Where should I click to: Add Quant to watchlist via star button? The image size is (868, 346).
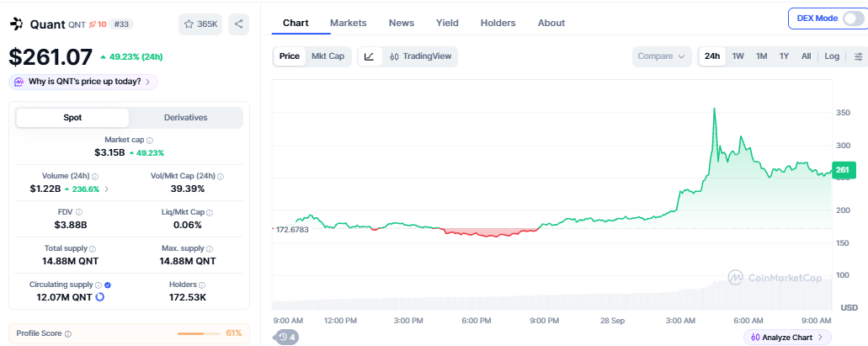[200, 24]
